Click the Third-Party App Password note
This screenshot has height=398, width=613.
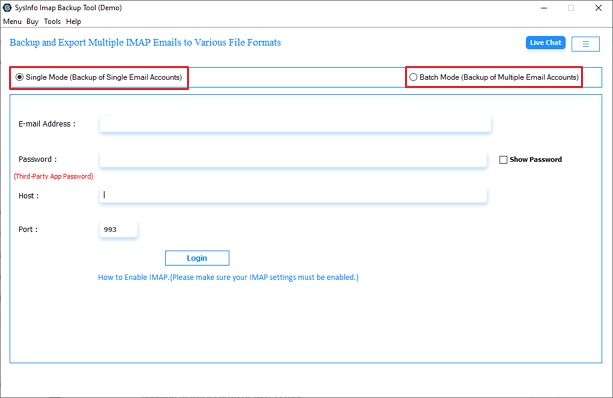54,176
